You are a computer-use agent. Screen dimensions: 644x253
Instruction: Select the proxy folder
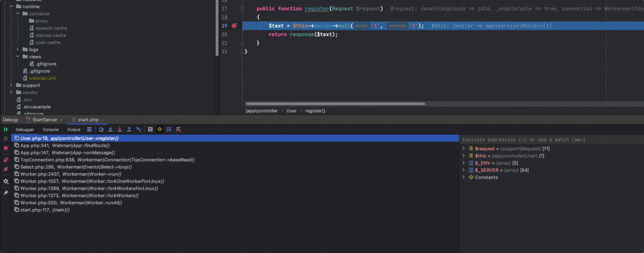(38, 21)
